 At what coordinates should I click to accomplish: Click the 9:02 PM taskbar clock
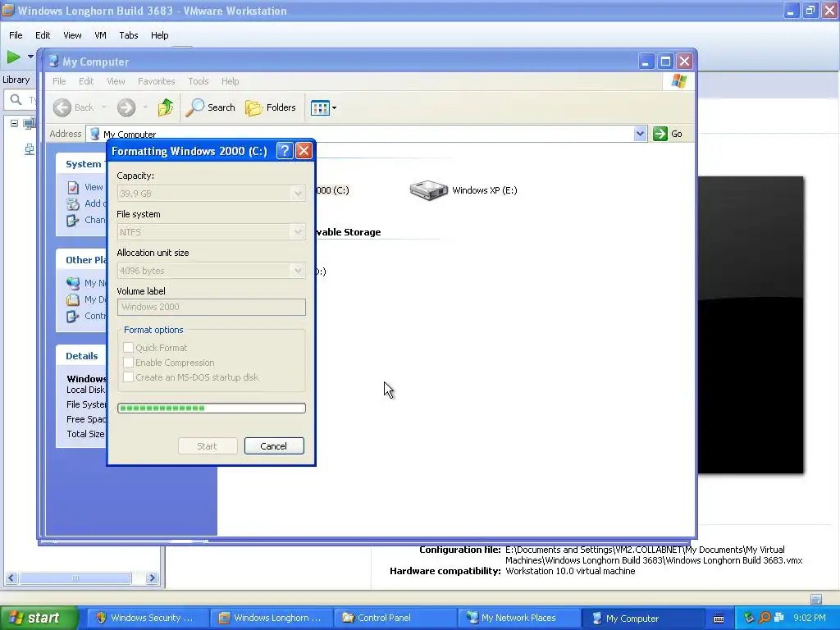point(810,618)
